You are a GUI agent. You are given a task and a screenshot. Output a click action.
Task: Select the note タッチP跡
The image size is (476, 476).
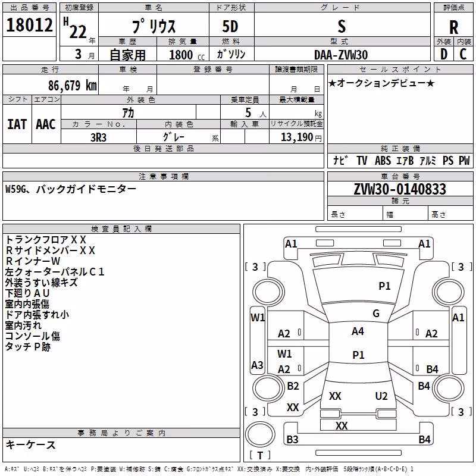pos(27,347)
